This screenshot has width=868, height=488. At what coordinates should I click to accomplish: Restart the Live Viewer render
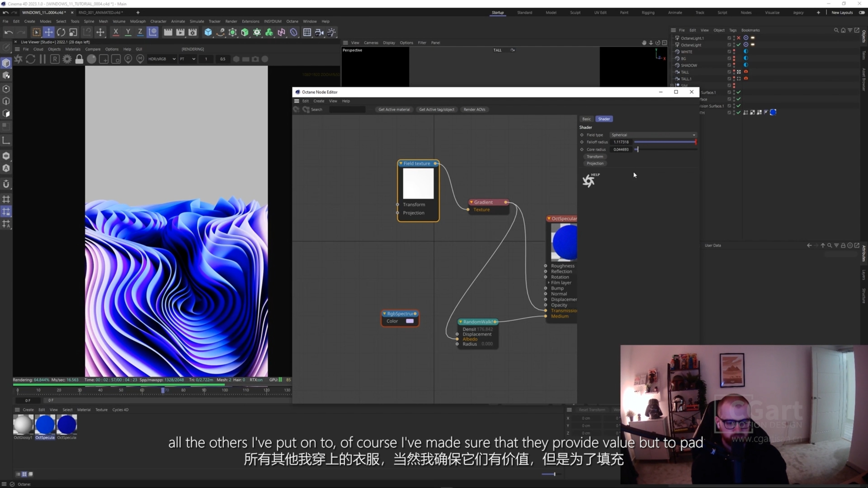click(x=31, y=59)
